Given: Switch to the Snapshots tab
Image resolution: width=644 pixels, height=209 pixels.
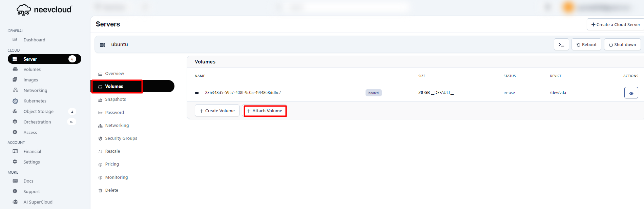Looking at the screenshot, I should [115, 99].
